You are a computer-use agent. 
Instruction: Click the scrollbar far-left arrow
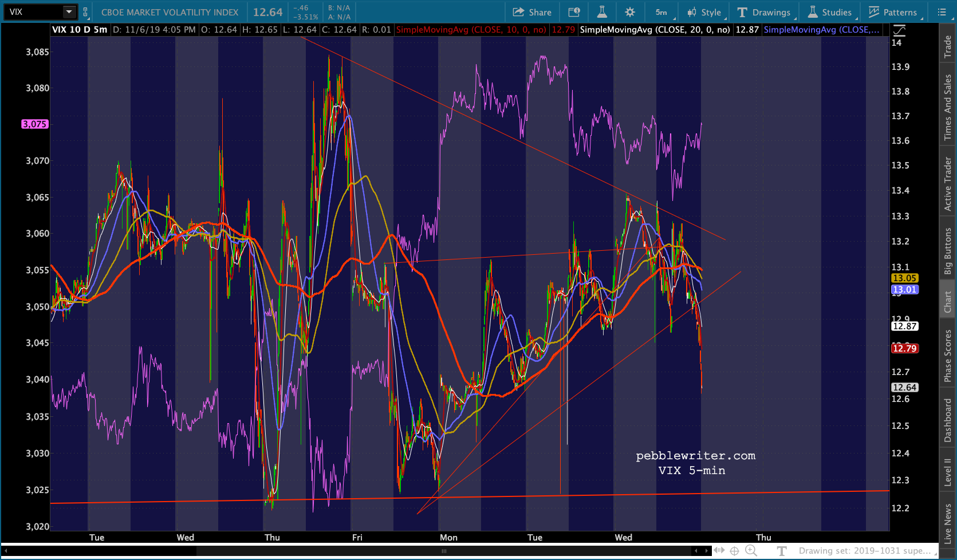point(6,551)
